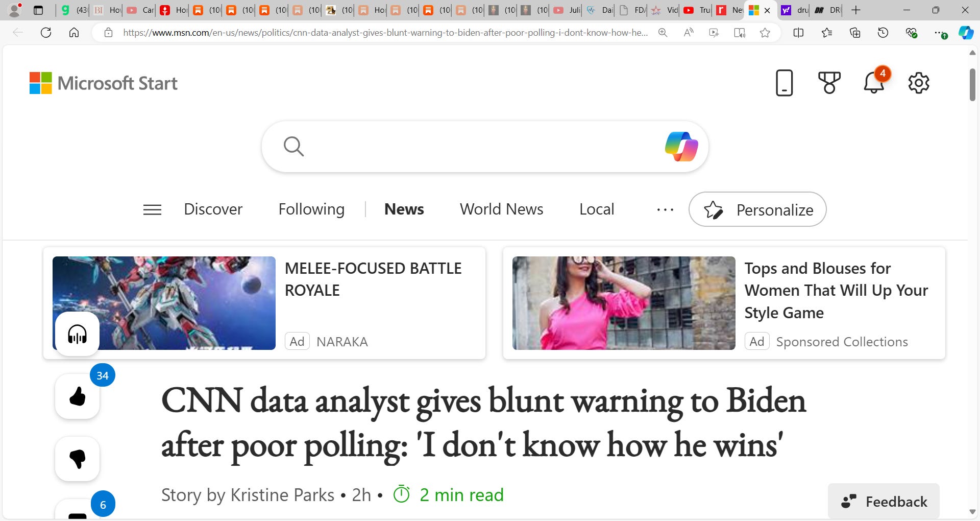Select the Discover tab

coord(213,209)
